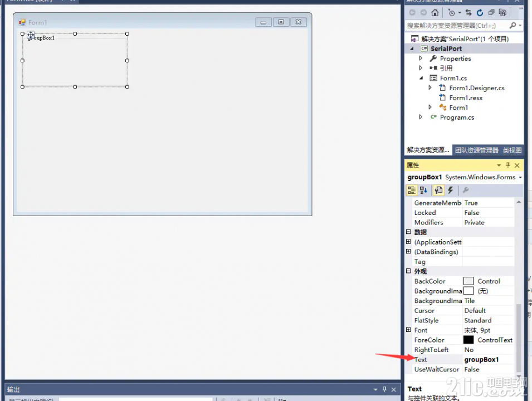Click the BackColor Control color swatch

click(468, 281)
